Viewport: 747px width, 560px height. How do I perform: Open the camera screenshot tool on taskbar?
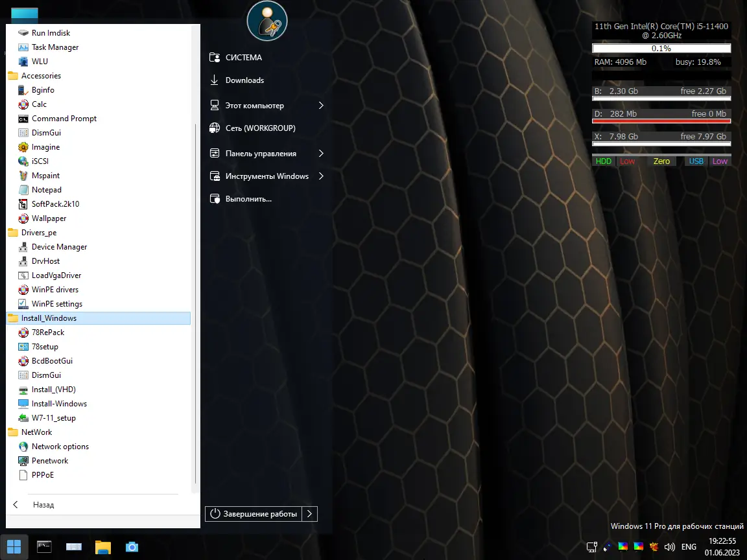[x=132, y=547]
